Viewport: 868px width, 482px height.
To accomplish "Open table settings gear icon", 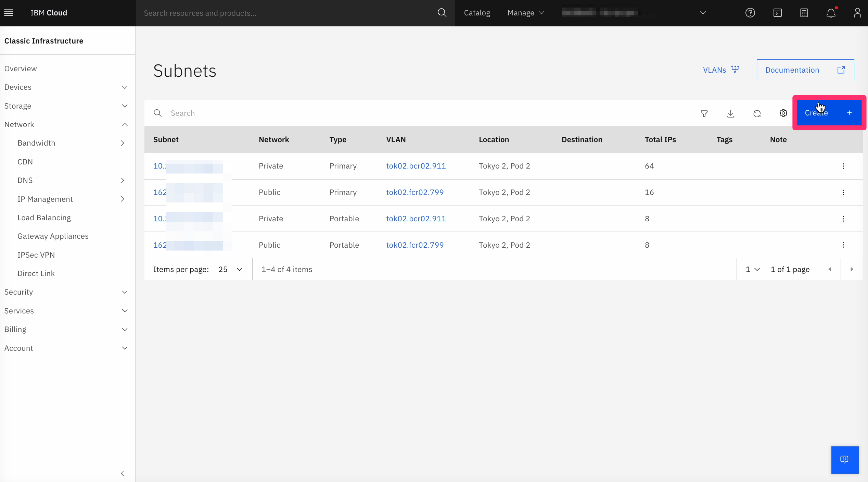I will (783, 113).
